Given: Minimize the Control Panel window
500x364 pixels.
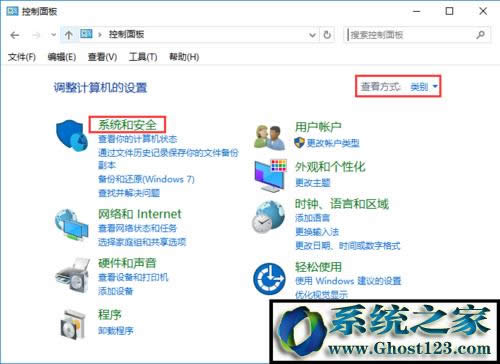Looking at the screenshot, I should coord(417,11).
